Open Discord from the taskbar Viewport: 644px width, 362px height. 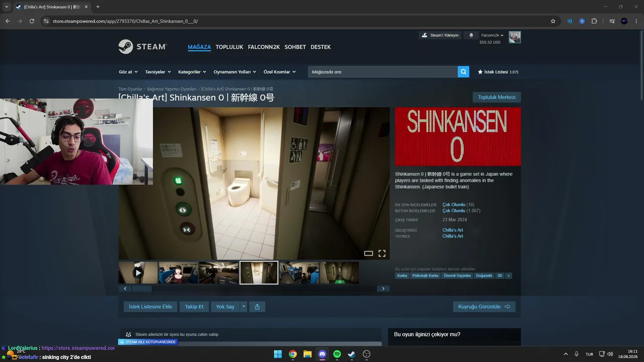(323, 354)
